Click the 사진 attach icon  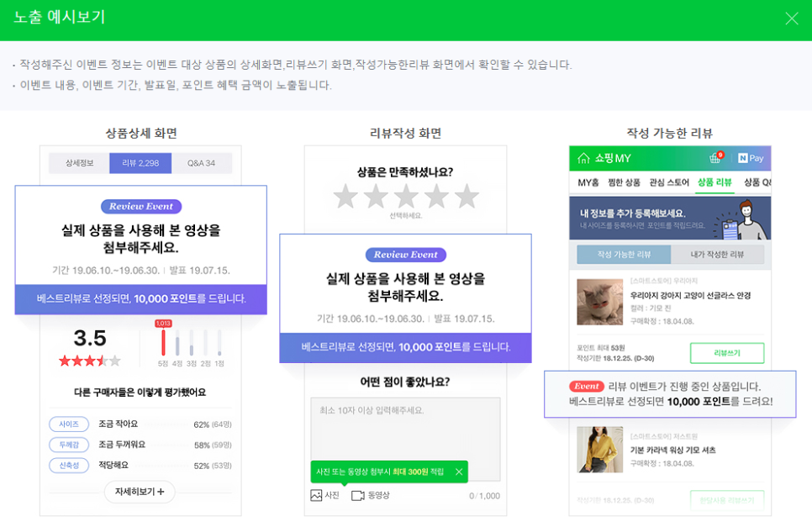pos(316,495)
